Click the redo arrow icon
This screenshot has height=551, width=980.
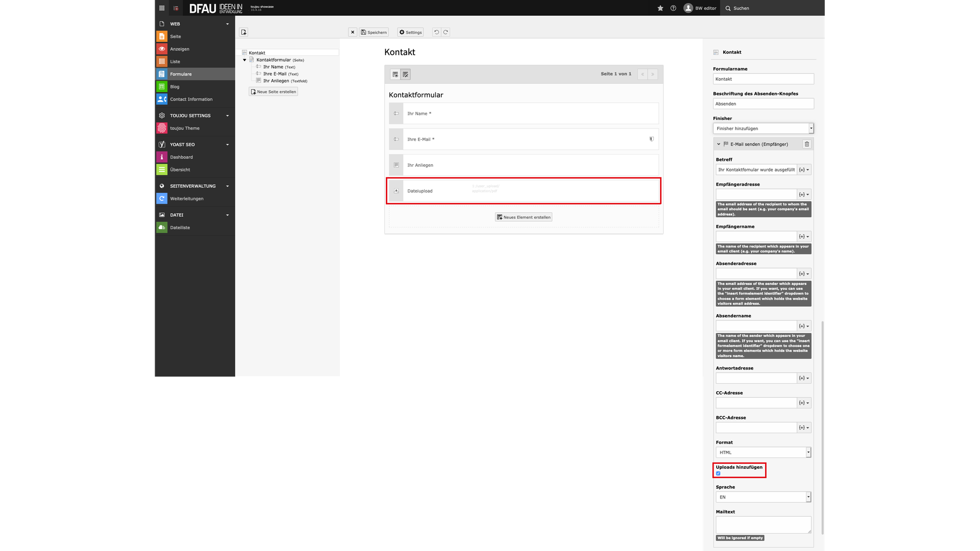point(446,32)
